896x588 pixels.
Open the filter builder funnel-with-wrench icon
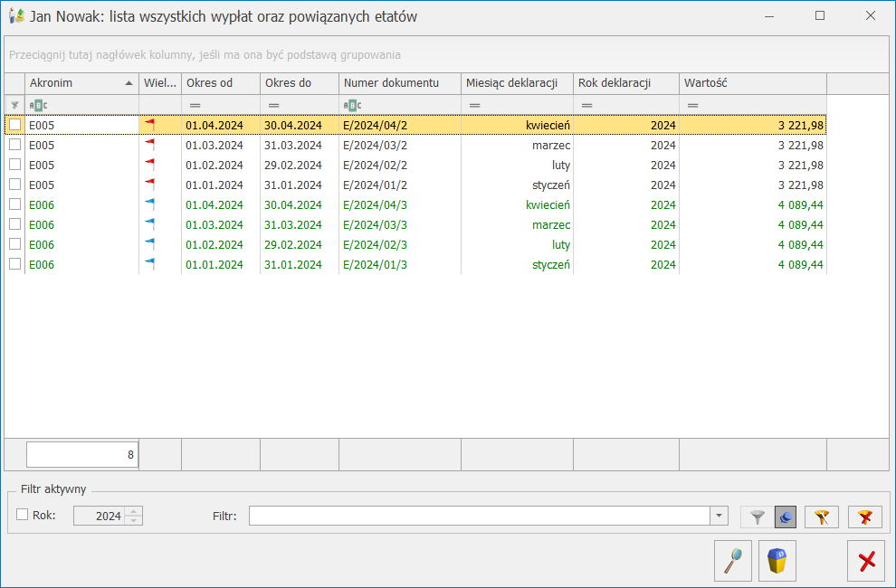[821, 517]
